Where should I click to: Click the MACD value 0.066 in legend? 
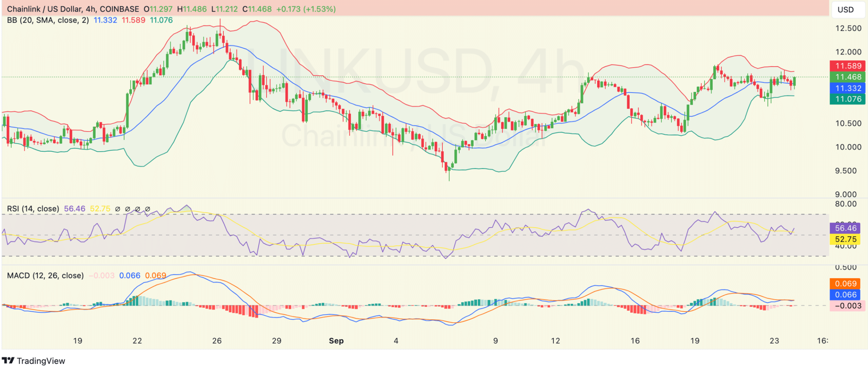(130, 275)
